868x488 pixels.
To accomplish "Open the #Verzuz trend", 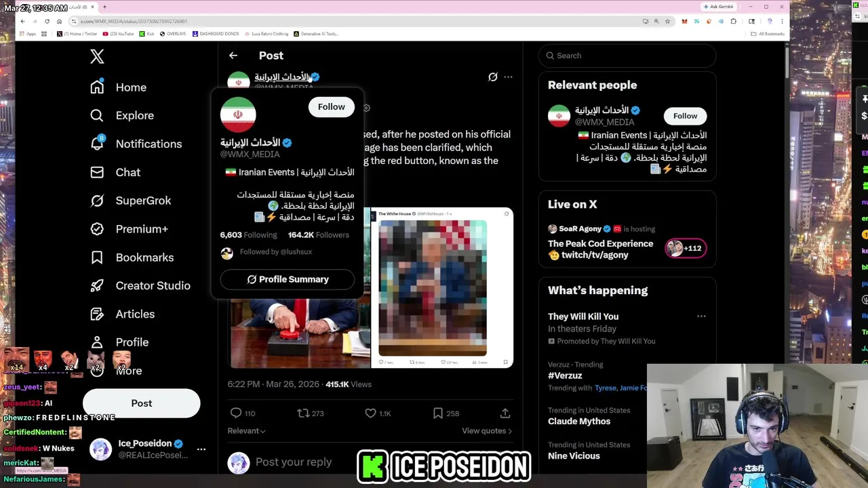I will [565, 375].
